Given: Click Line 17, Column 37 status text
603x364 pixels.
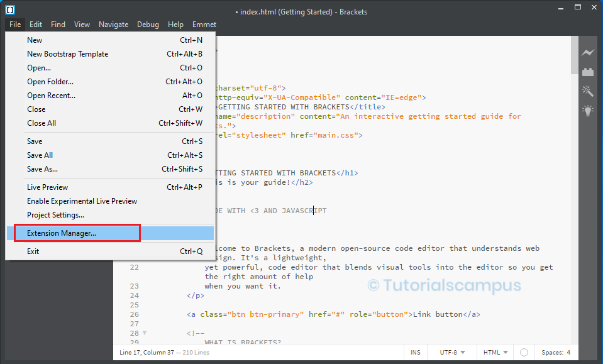Looking at the screenshot, I should click(147, 353).
